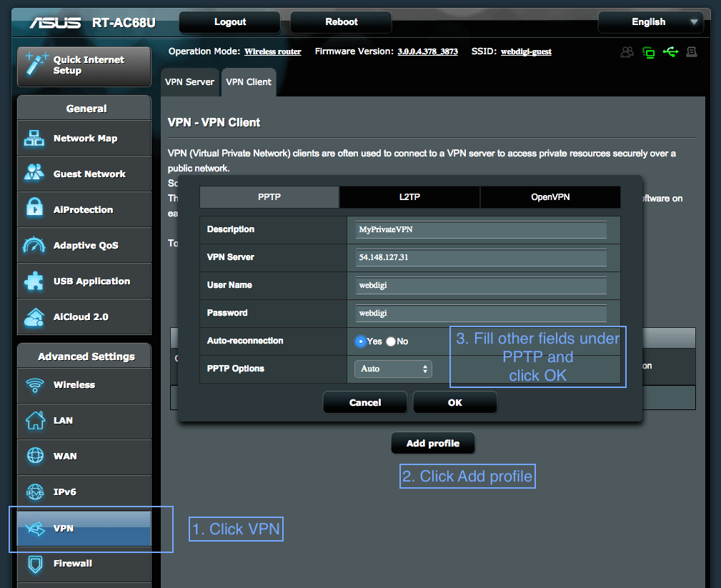Select the No auto-reconnection option
Screen dimensions: 721x588
coord(392,342)
